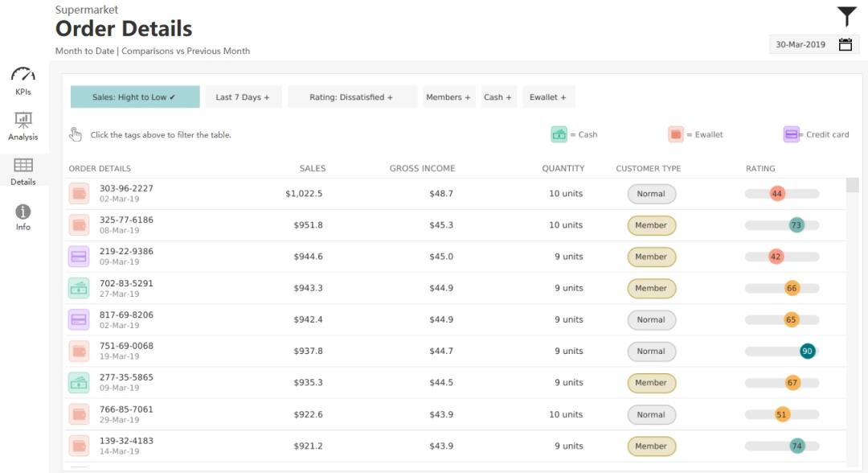This screenshot has height=473, width=868.
Task: Open the Analysis chart icon
Action: point(23,120)
